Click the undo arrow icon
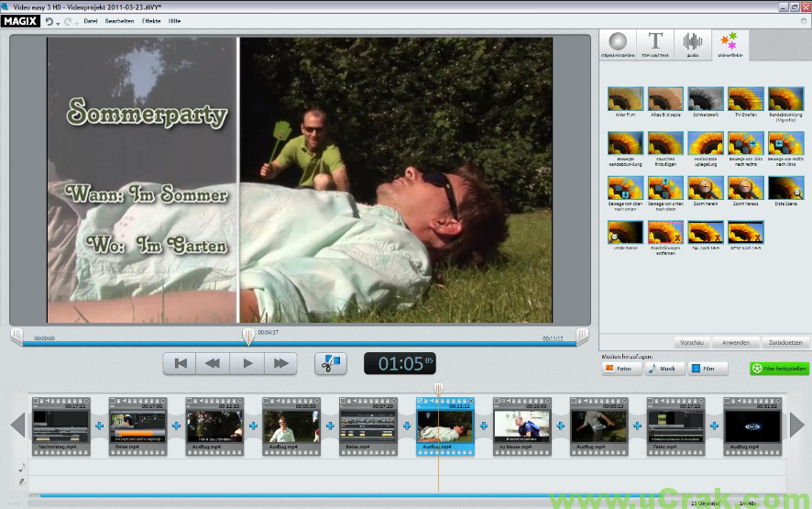 pyautogui.click(x=49, y=20)
